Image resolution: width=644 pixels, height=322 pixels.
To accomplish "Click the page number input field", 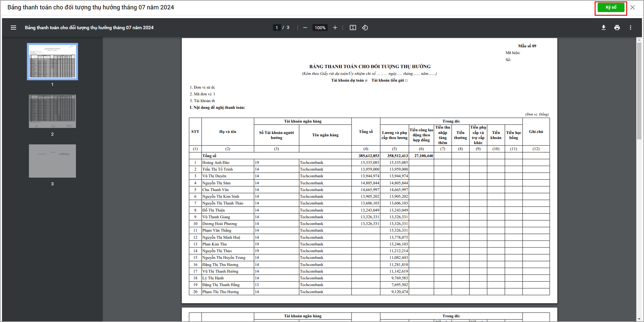I will coord(277,28).
